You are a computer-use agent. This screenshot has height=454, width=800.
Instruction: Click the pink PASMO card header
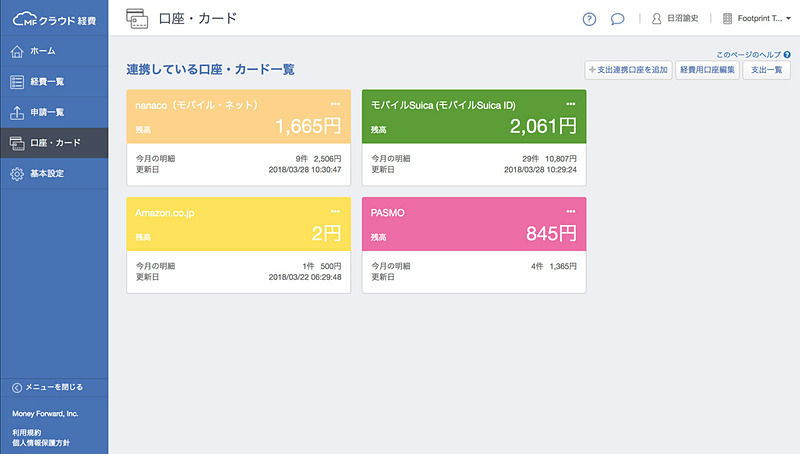[x=474, y=224]
